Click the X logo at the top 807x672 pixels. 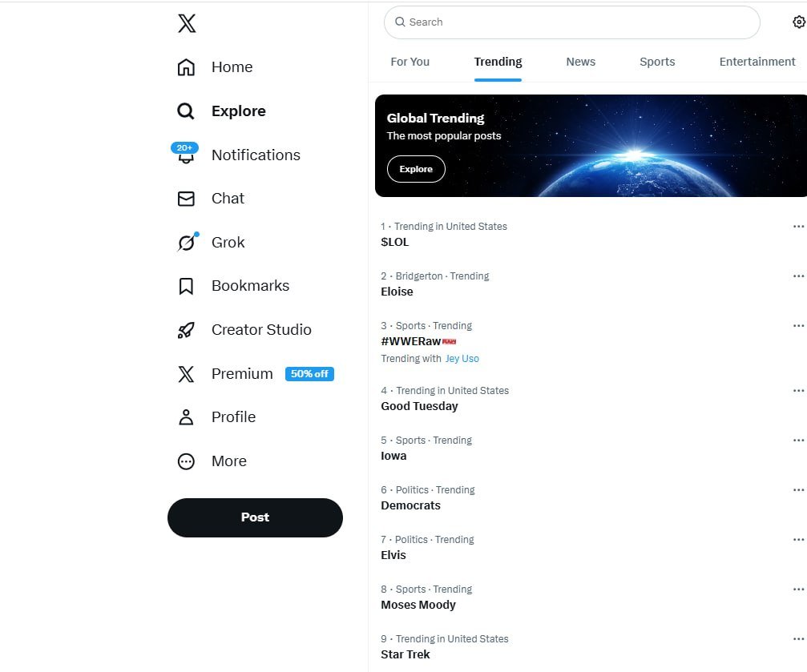click(x=186, y=23)
